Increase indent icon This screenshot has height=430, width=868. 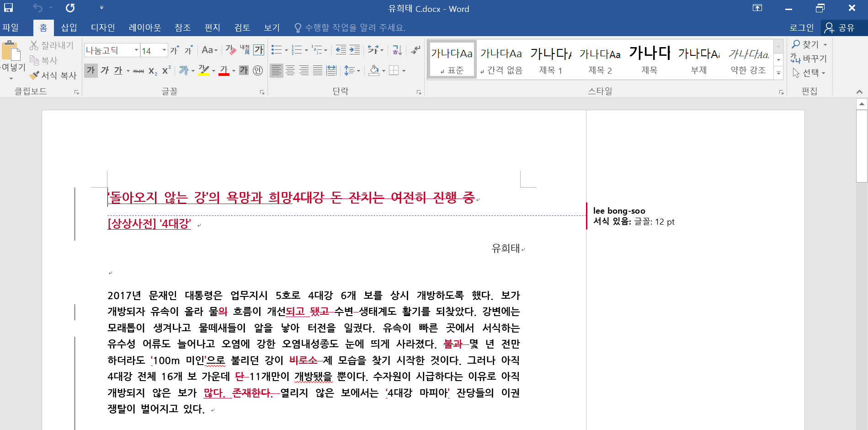[x=355, y=50]
